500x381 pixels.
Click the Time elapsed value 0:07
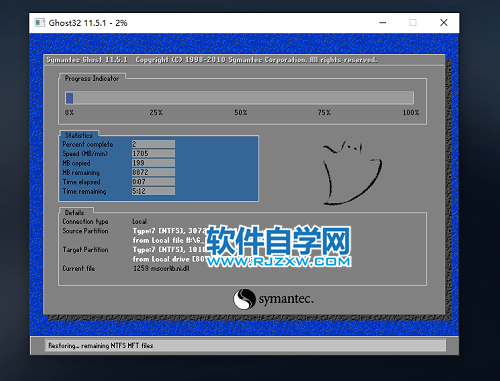click(x=153, y=182)
